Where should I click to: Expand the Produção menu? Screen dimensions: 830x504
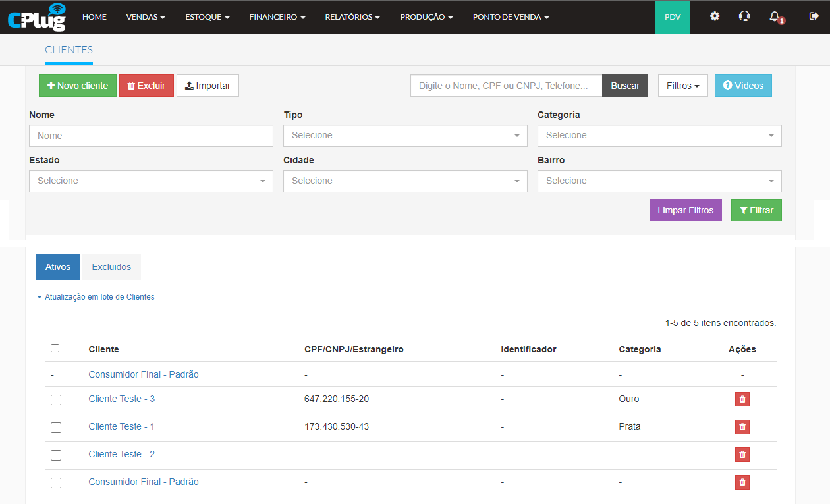tap(426, 17)
